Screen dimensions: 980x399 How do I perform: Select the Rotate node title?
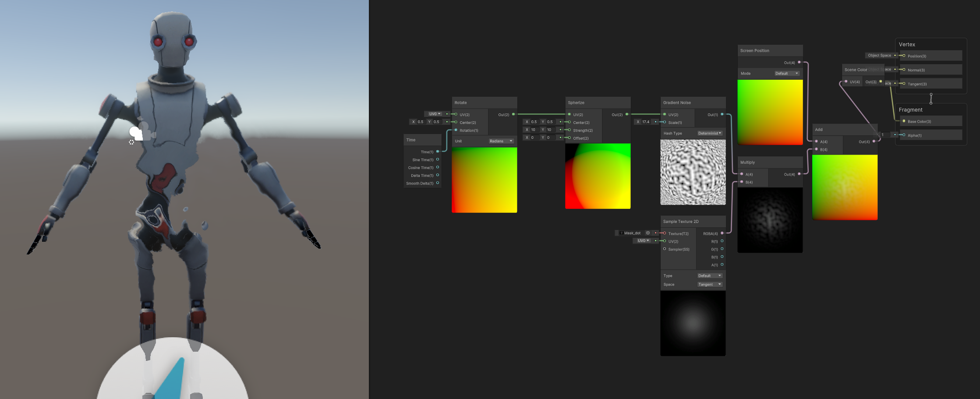coord(460,102)
